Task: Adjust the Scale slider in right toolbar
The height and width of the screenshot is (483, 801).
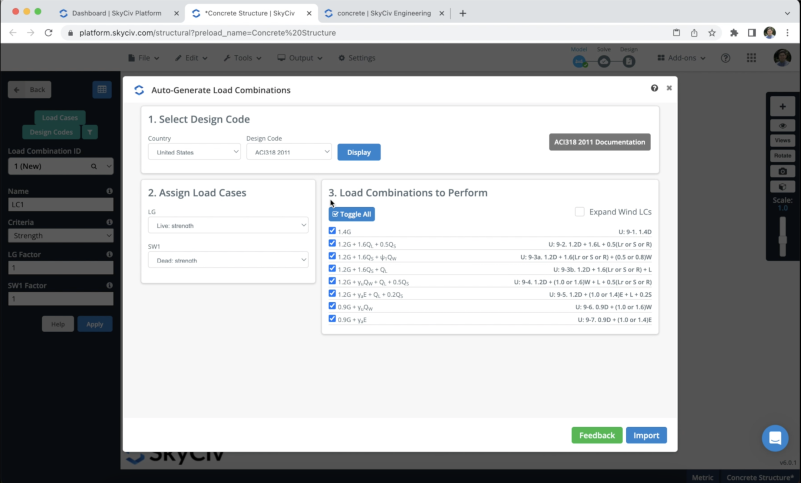Action: click(x=783, y=237)
